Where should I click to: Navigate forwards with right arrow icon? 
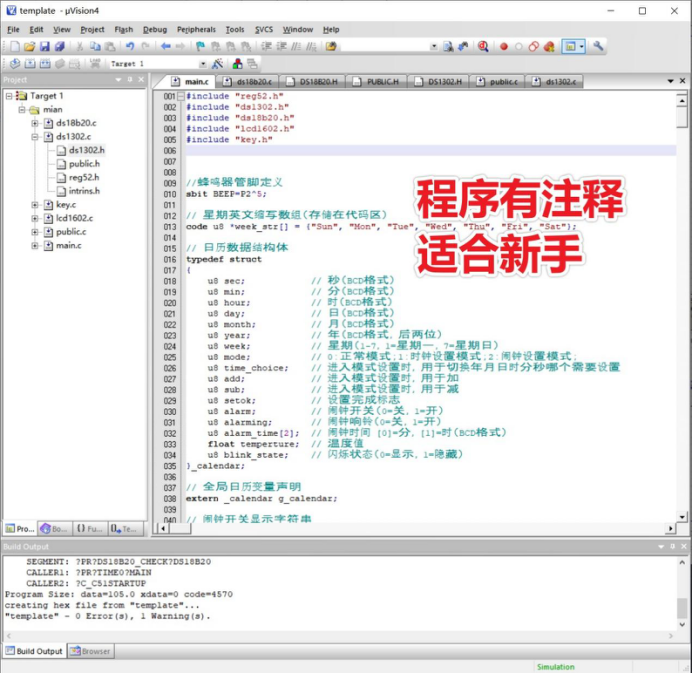pos(181,46)
